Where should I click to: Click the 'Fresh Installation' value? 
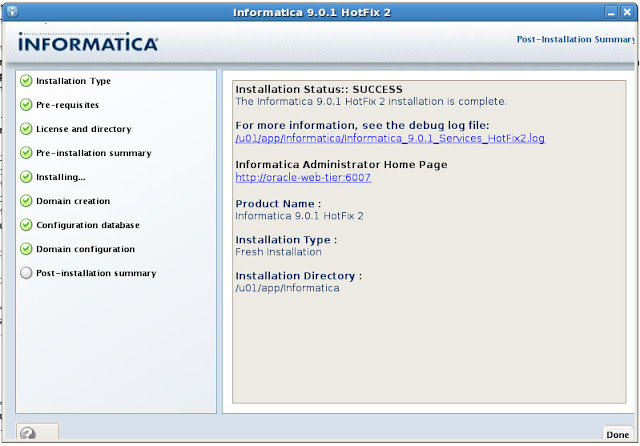tap(278, 252)
